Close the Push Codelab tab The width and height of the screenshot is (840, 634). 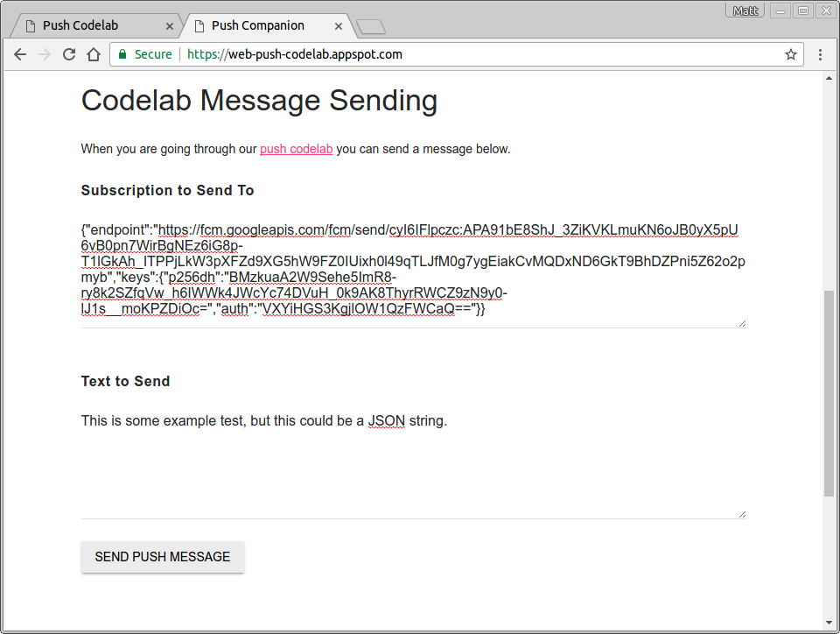[x=170, y=26]
